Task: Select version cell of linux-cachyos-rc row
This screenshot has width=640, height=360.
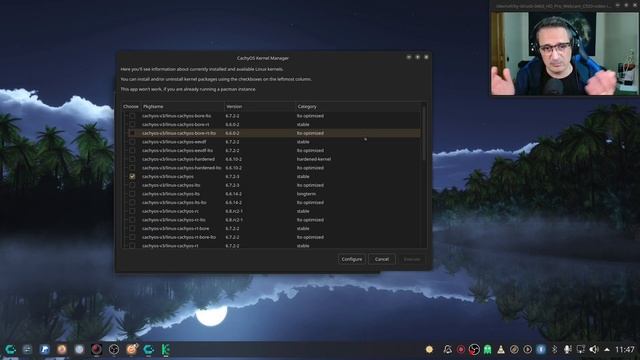Action: click(234, 211)
